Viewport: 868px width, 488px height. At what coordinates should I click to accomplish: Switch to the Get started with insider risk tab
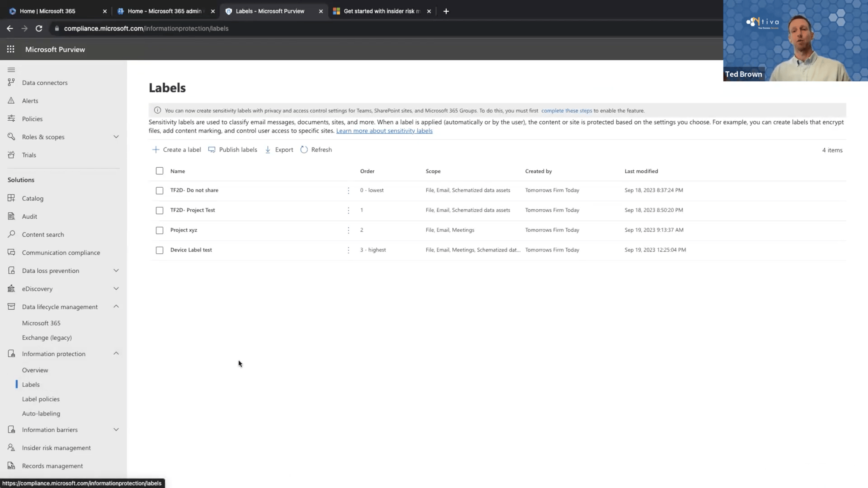coord(381,11)
